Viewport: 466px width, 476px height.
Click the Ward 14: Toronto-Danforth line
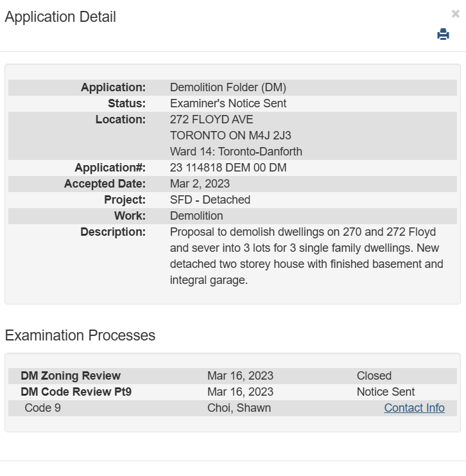pos(236,152)
